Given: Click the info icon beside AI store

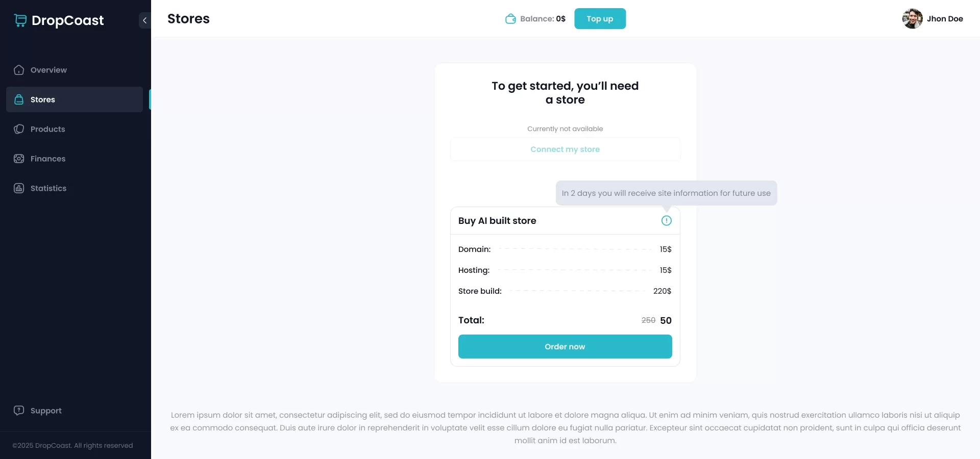Looking at the screenshot, I should (666, 220).
